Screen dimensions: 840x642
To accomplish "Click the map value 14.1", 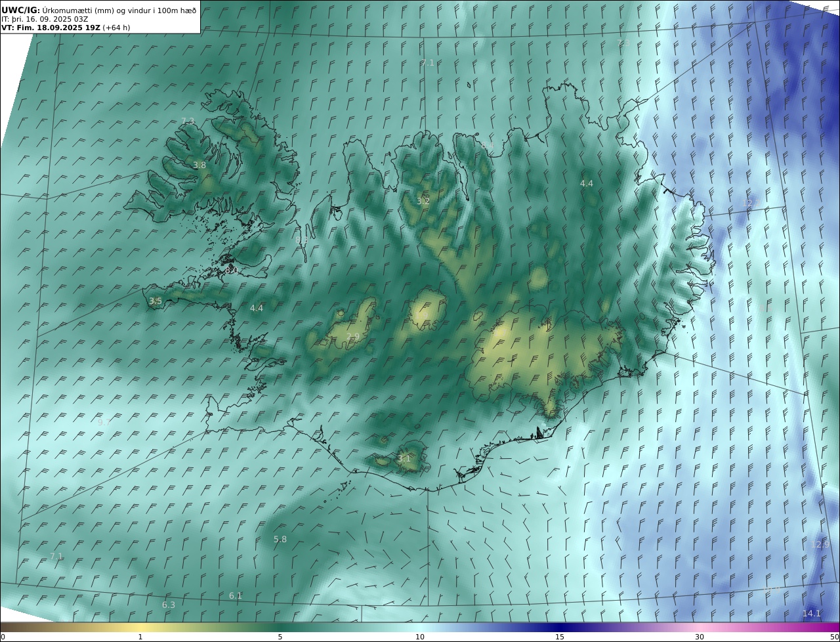I will click(812, 613).
